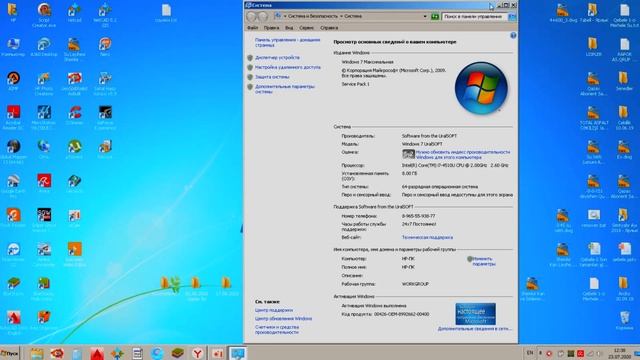The image size is (640, 360).
Task: Open the GeForce Experience desktop shortcut
Action: click(105, 116)
